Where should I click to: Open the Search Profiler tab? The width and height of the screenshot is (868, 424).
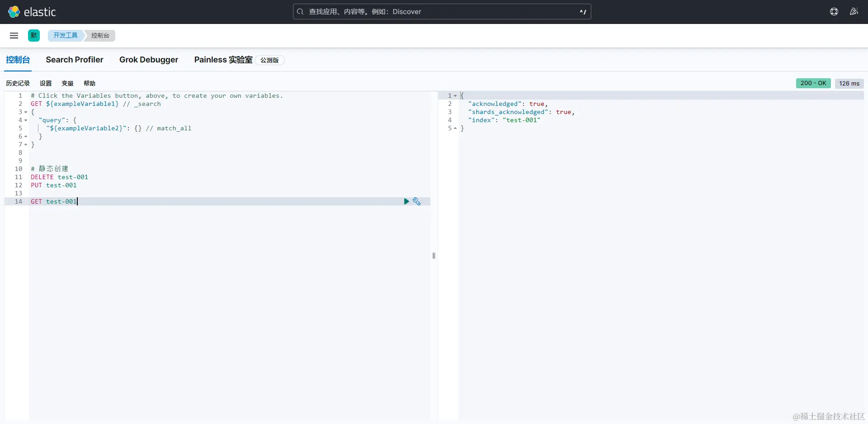tap(75, 60)
